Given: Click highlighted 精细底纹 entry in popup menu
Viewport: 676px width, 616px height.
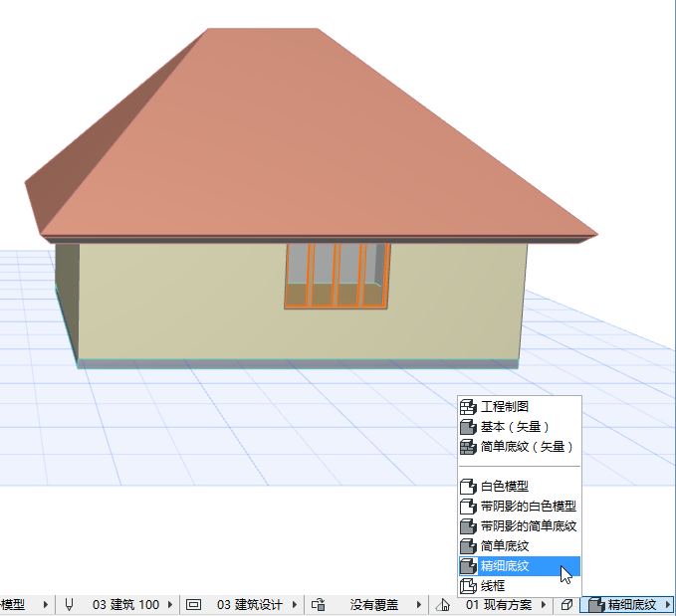Looking at the screenshot, I should (520, 566).
